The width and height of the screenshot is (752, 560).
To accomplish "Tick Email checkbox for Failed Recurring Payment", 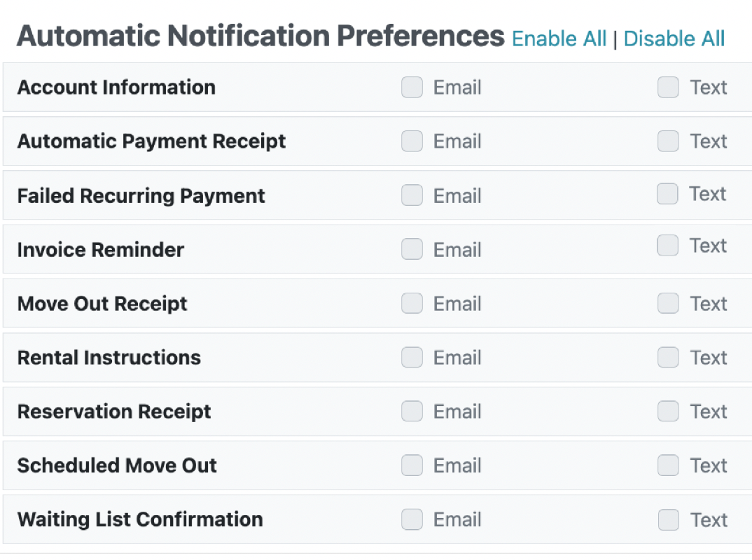I will click(x=412, y=195).
